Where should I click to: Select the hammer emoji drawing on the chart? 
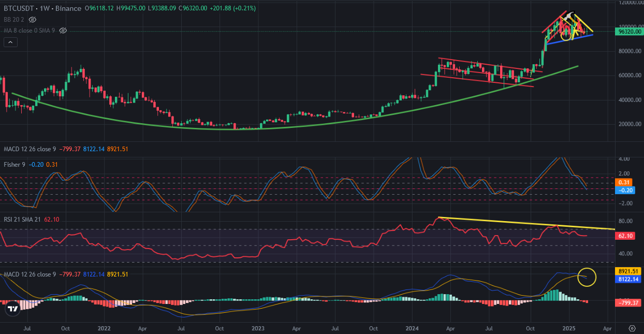569,17
